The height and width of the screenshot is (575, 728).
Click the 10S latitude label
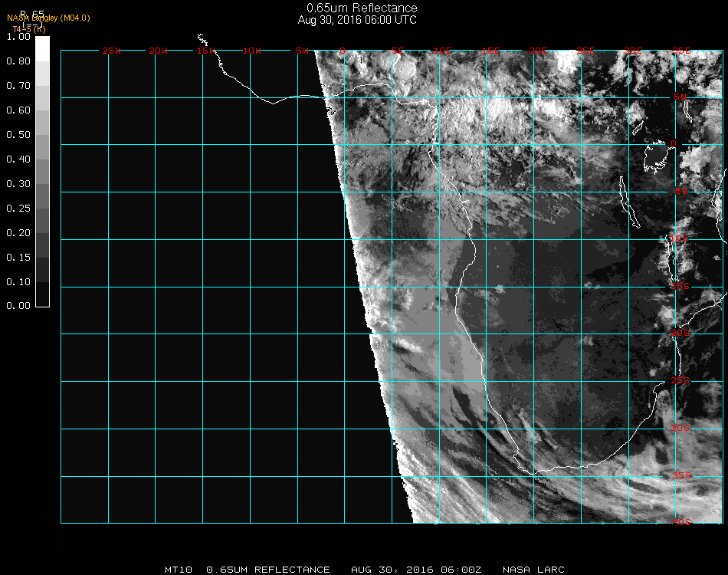pos(680,239)
